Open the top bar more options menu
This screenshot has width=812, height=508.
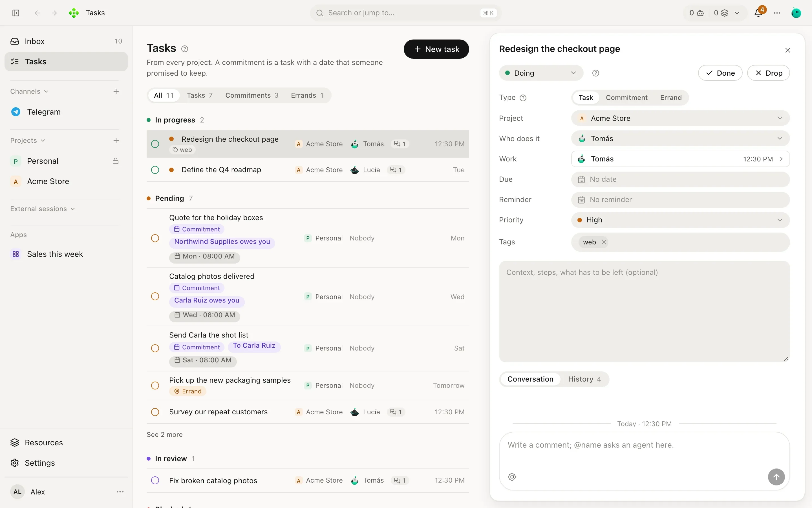click(777, 13)
